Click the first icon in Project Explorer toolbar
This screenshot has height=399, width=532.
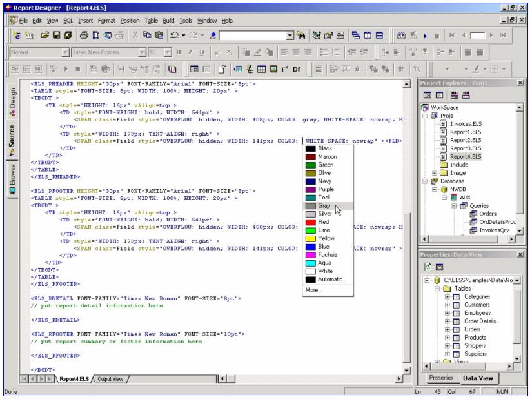[428, 96]
